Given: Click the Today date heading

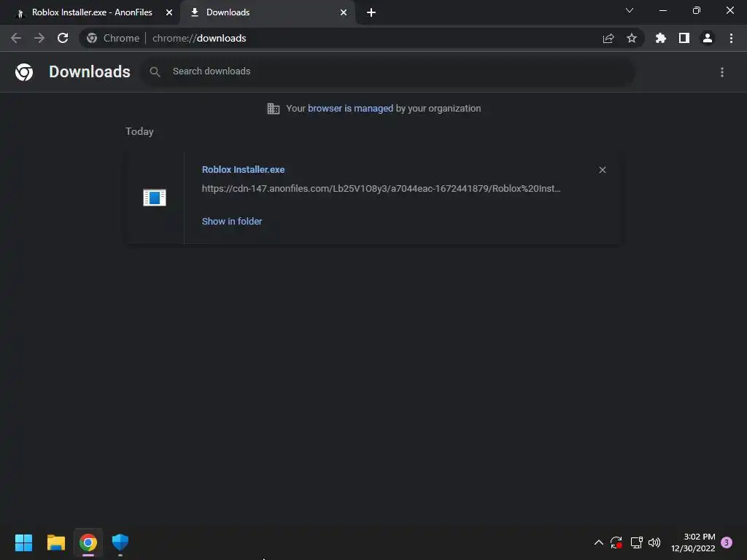Looking at the screenshot, I should [x=139, y=131].
